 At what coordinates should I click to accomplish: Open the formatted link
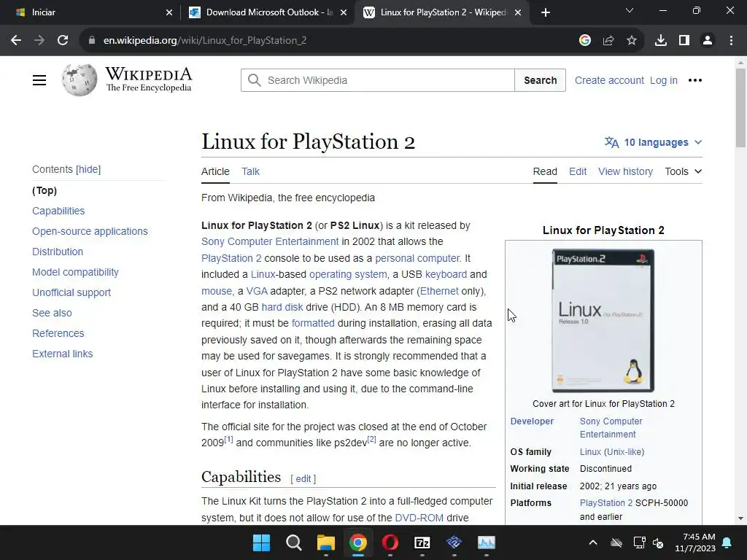click(x=313, y=323)
